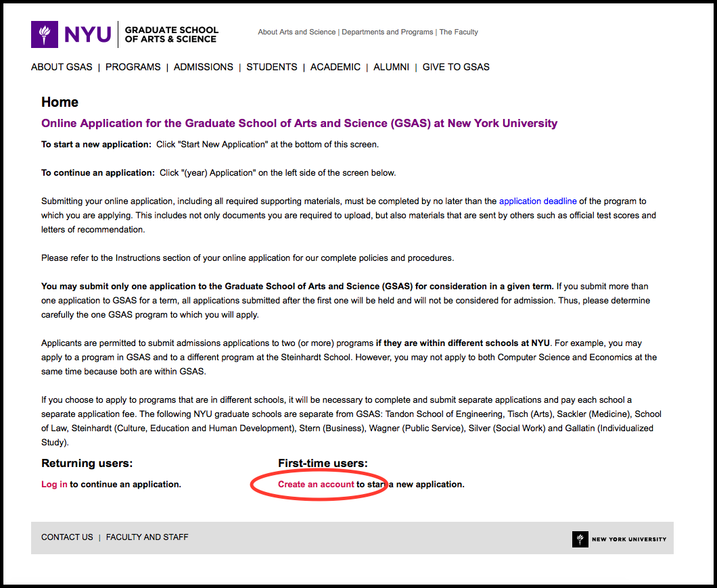Click the purple Online Application heading
Viewport: 717px width, 588px height.
coord(299,123)
